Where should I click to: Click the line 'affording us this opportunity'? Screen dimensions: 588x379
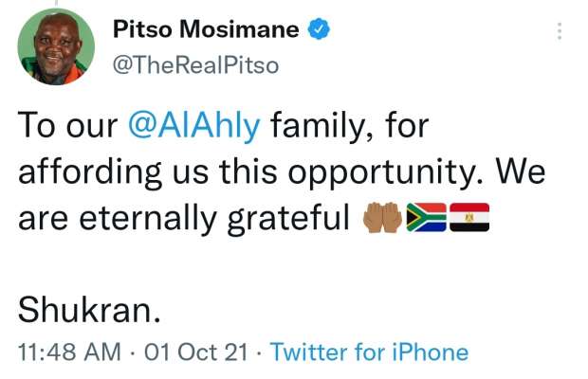click(x=248, y=172)
